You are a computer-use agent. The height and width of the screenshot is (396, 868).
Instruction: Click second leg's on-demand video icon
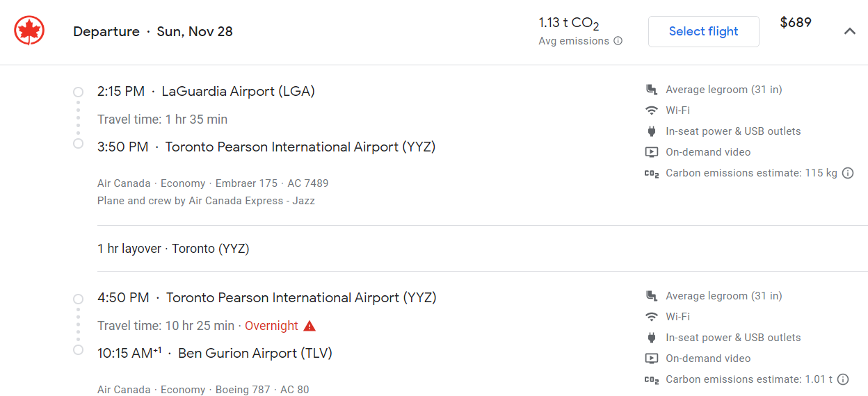[652, 358]
